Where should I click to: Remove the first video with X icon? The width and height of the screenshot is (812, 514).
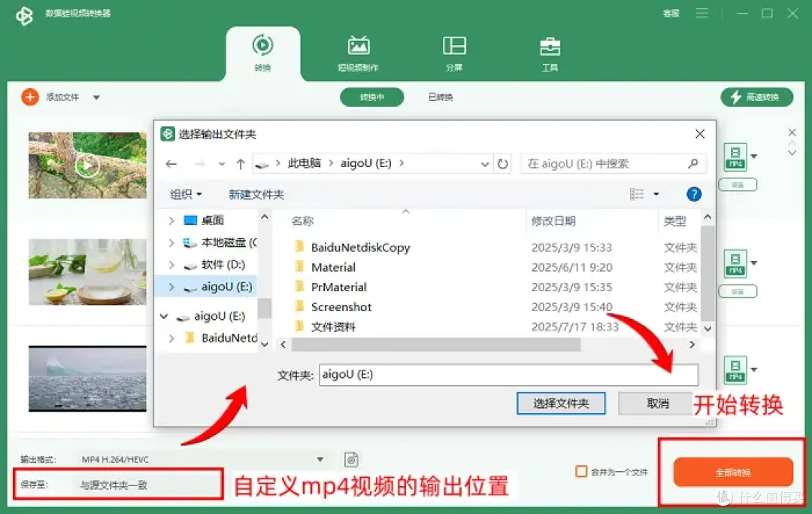tap(792, 132)
